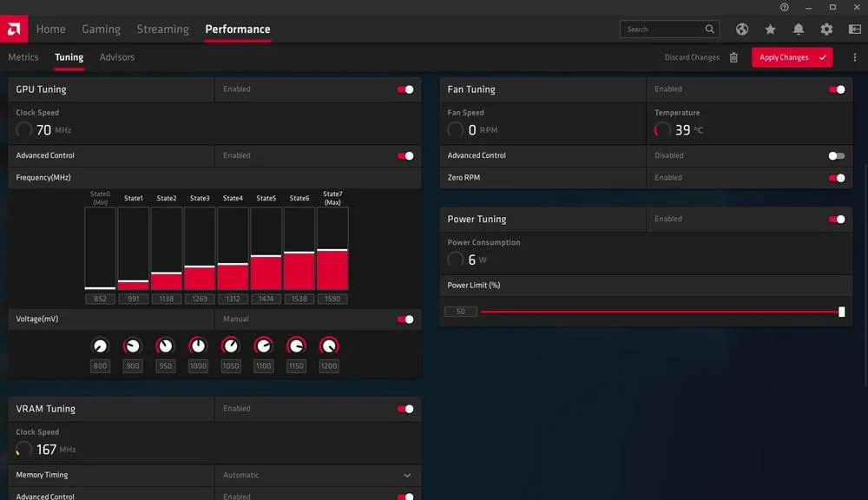Click the Search input field

(x=669, y=29)
